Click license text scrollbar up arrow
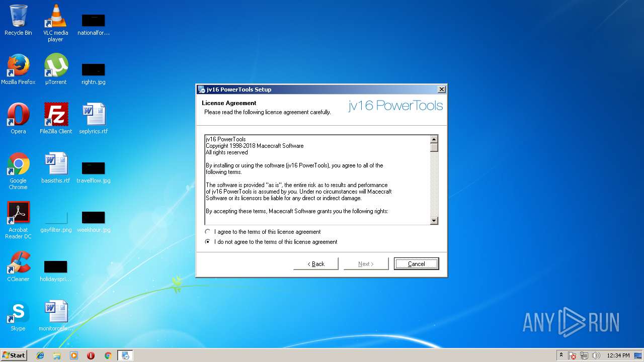 434,139
